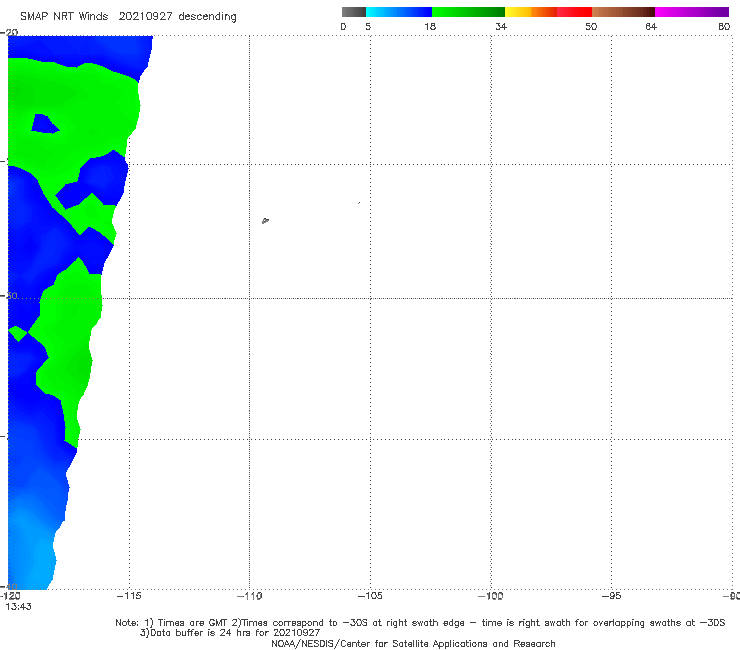Screen dimensions: 740x650
Task: Click the red segment of the wind scale
Action: (574, 12)
